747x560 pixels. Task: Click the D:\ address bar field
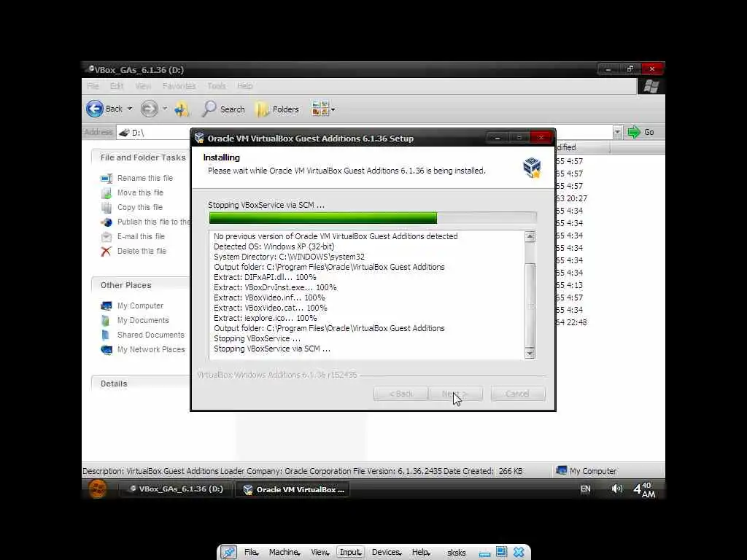coord(364,133)
